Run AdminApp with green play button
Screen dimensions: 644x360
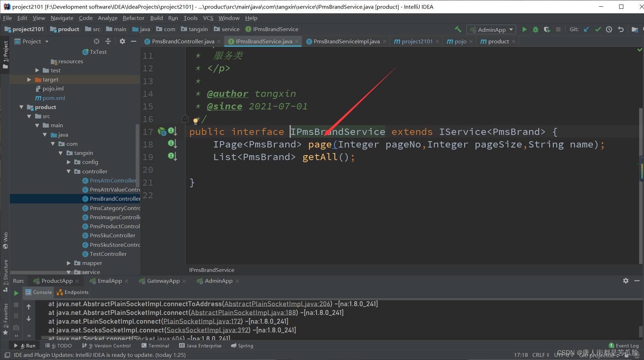[x=524, y=29]
